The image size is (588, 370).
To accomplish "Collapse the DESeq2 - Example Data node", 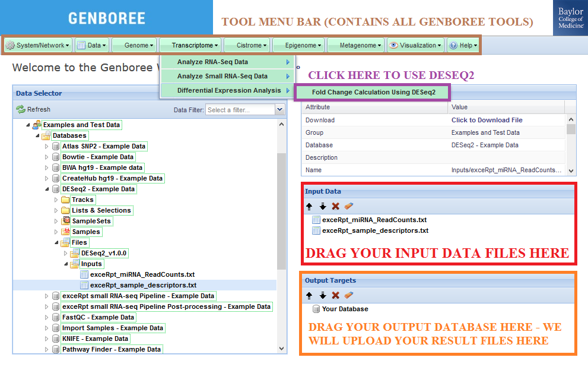I will pos(47,189).
